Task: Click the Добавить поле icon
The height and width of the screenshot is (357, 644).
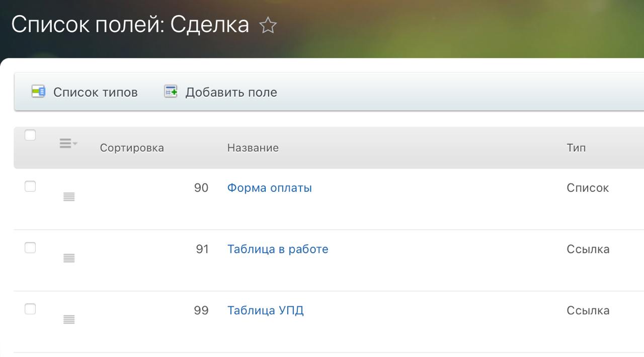Action: pos(171,92)
